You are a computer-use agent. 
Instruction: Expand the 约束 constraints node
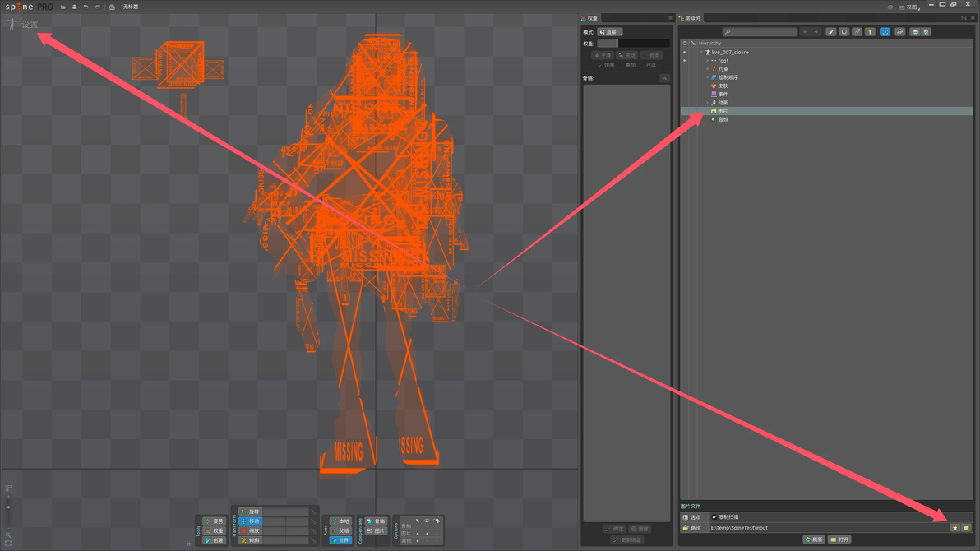[x=708, y=69]
